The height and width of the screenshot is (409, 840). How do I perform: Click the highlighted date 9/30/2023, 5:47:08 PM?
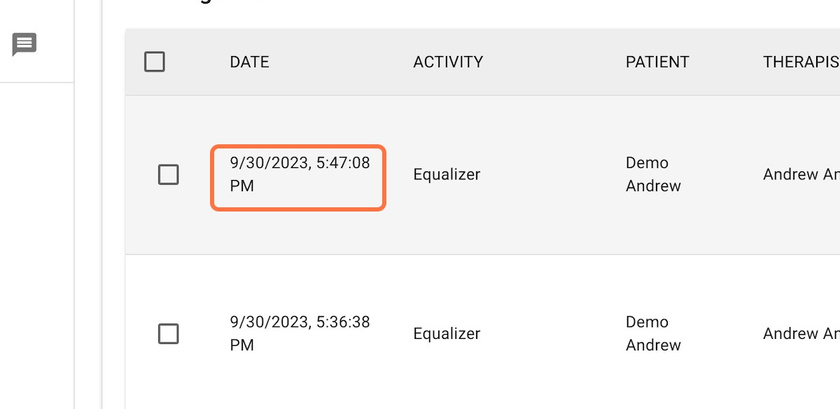[299, 174]
